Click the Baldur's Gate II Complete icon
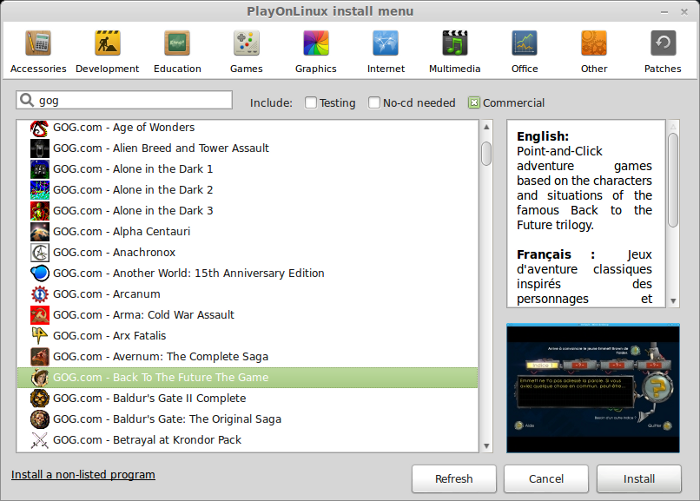The image size is (700, 501). [40, 398]
